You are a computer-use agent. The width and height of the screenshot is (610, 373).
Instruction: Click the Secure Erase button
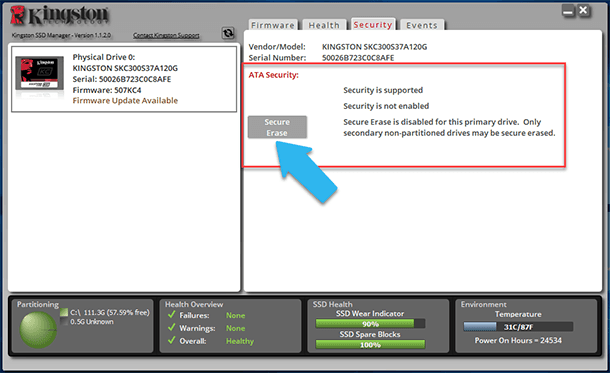[277, 127]
